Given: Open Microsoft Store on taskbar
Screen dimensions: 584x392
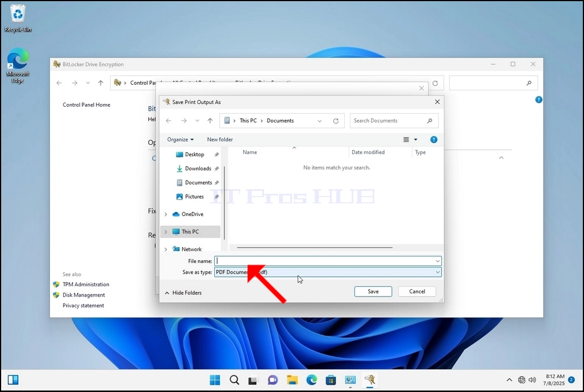Looking at the screenshot, I should (x=331, y=380).
